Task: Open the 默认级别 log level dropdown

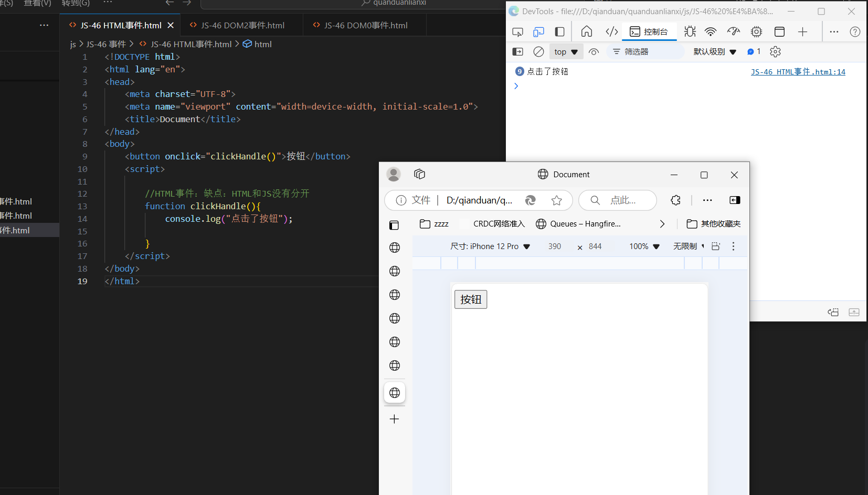Action: click(715, 52)
